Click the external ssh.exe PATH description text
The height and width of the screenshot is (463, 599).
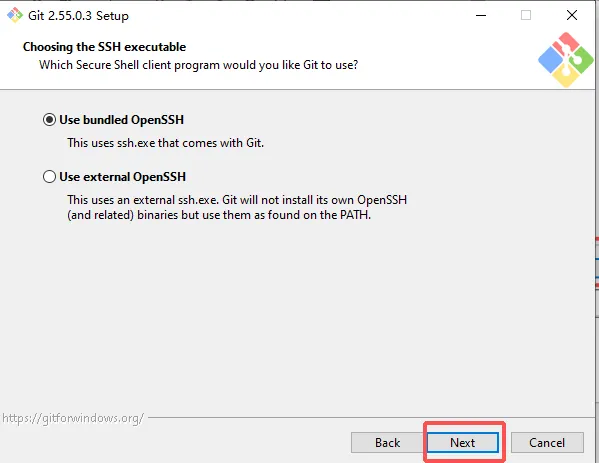[237, 207]
